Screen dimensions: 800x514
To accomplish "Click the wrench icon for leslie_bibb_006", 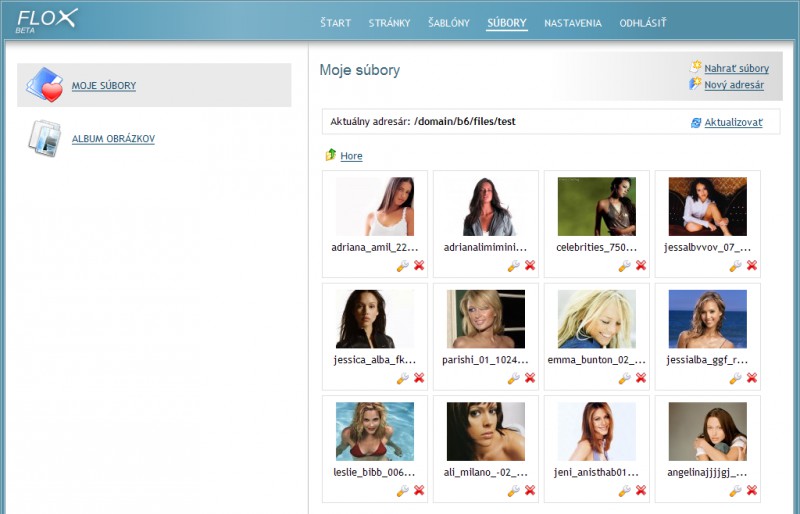I will tap(403, 491).
